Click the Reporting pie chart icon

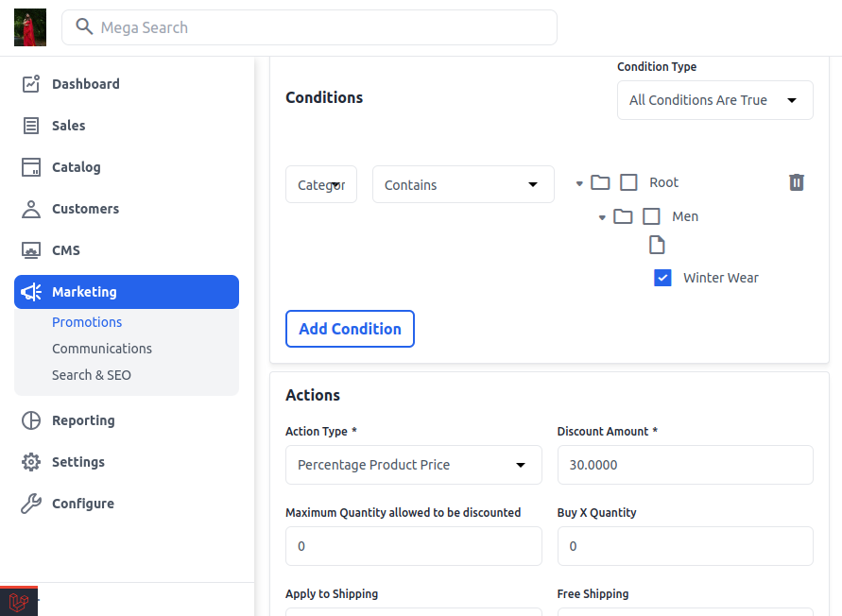[31, 420]
